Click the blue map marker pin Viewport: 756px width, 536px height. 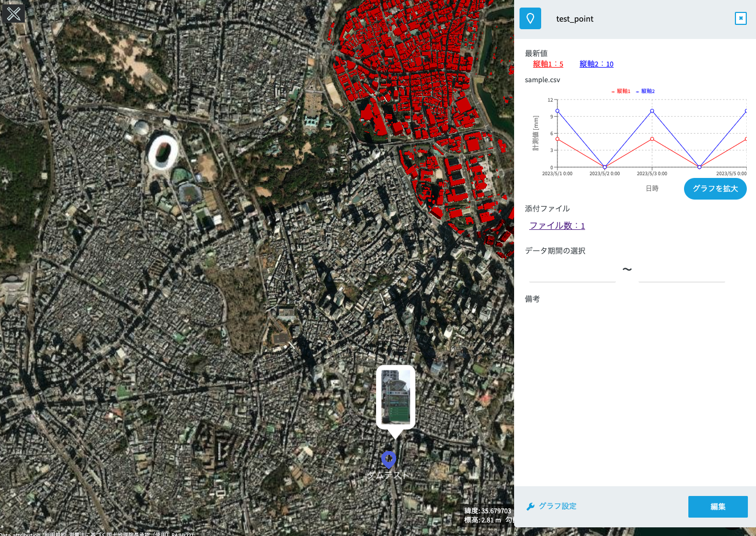(x=389, y=459)
